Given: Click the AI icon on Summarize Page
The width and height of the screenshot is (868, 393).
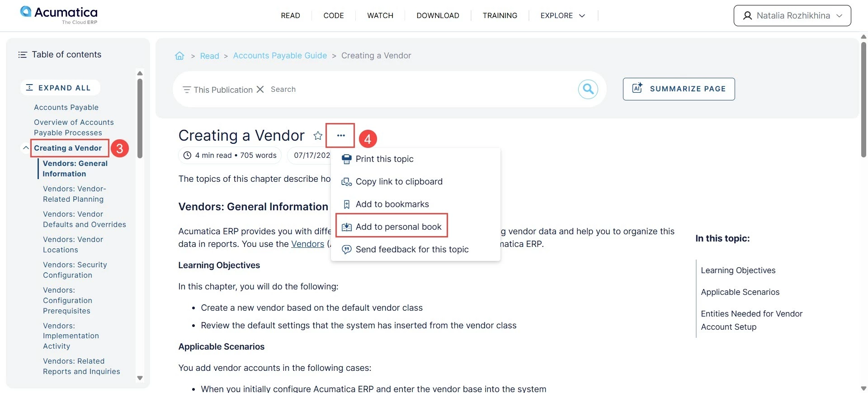Looking at the screenshot, I should tap(637, 88).
